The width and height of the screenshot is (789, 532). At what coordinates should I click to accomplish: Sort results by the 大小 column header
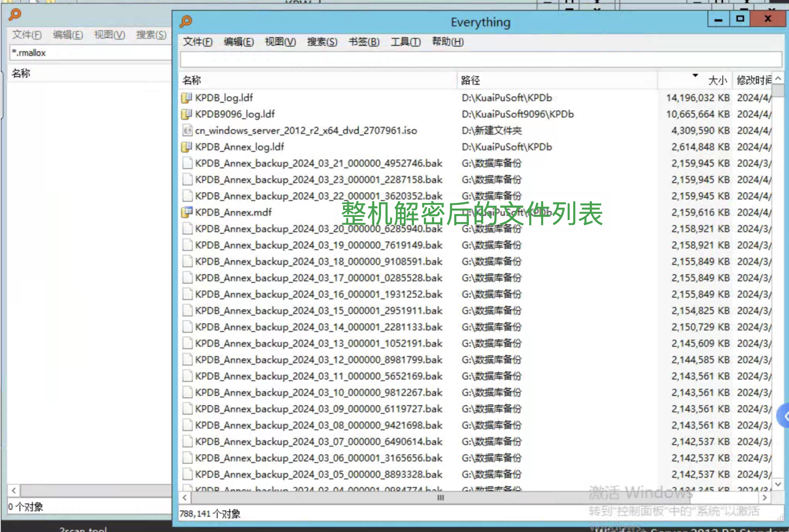[695, 80]
